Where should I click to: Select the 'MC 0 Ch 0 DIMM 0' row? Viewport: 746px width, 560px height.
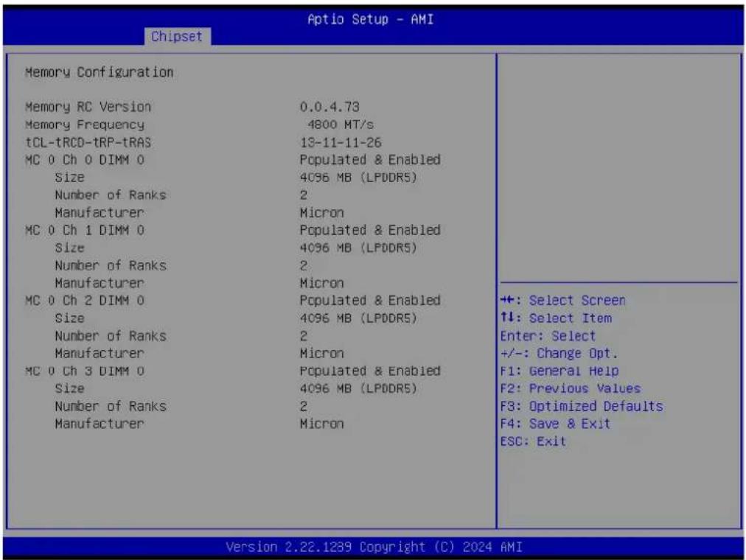pyautogui.click(x=233, y=160)
